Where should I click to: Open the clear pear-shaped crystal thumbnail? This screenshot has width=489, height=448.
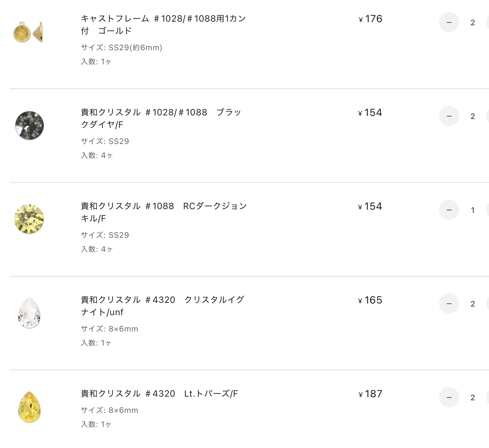[29, 313]
